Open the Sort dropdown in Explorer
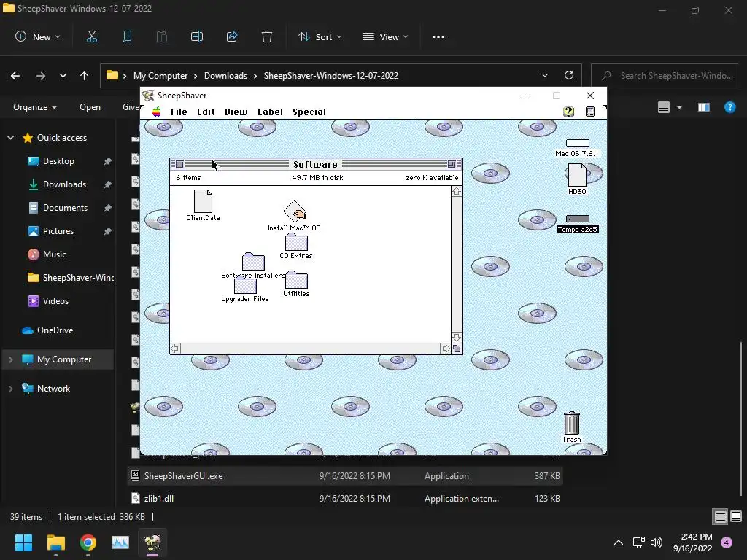 tap(320, 36)
